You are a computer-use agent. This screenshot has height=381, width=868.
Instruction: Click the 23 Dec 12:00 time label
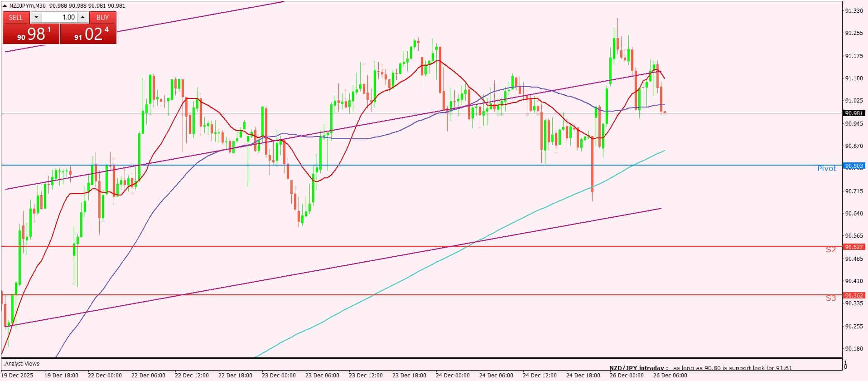point(365,375)
